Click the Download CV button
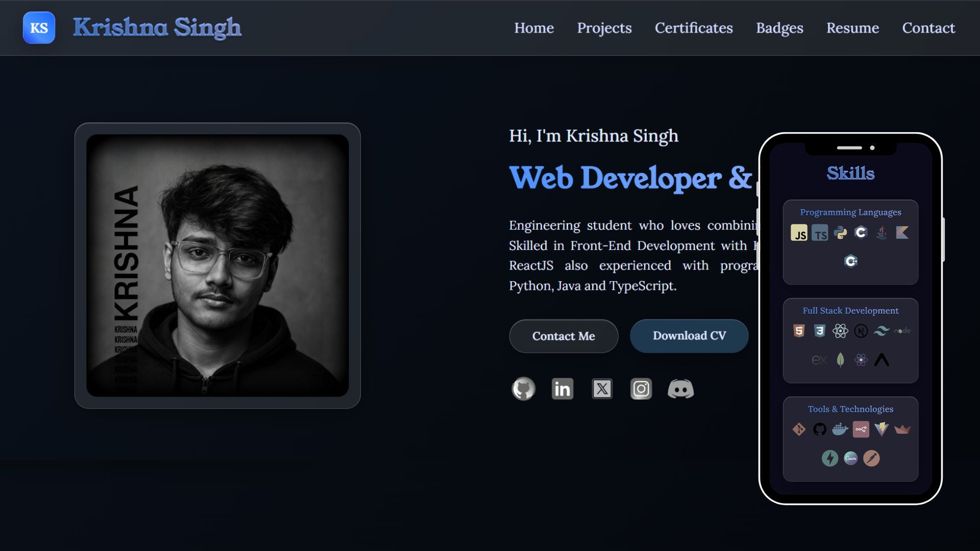Image resolution: width=980 pixels, height=551 pixels. pos(689,336)
